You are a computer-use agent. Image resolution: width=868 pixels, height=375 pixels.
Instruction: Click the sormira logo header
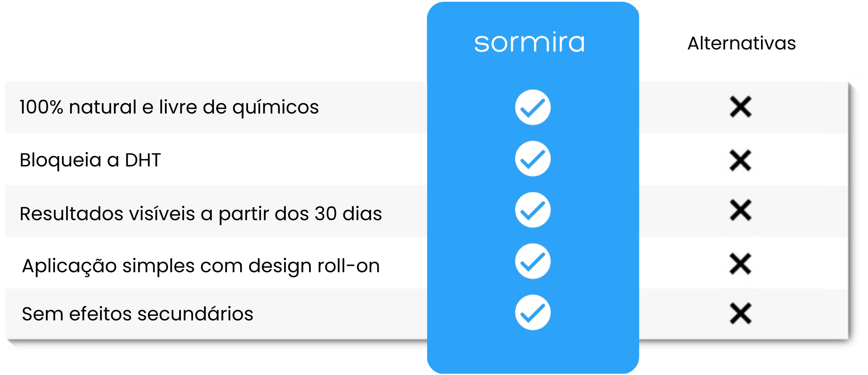click(x=529, y=43)
